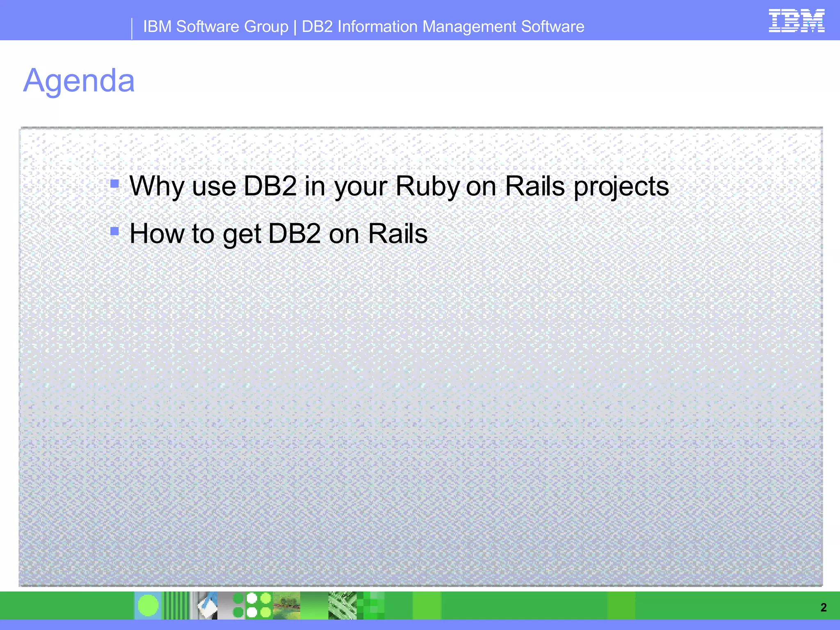
Task: Click 'Why use DB2 in your Ruby on Rails projects'
Action: [x=399, y=187]
